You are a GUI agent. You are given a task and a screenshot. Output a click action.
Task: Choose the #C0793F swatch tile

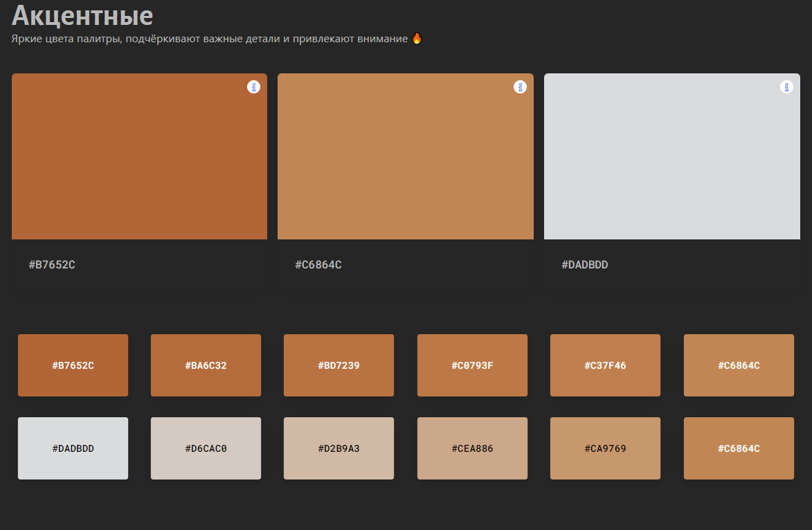coord(472,365)
